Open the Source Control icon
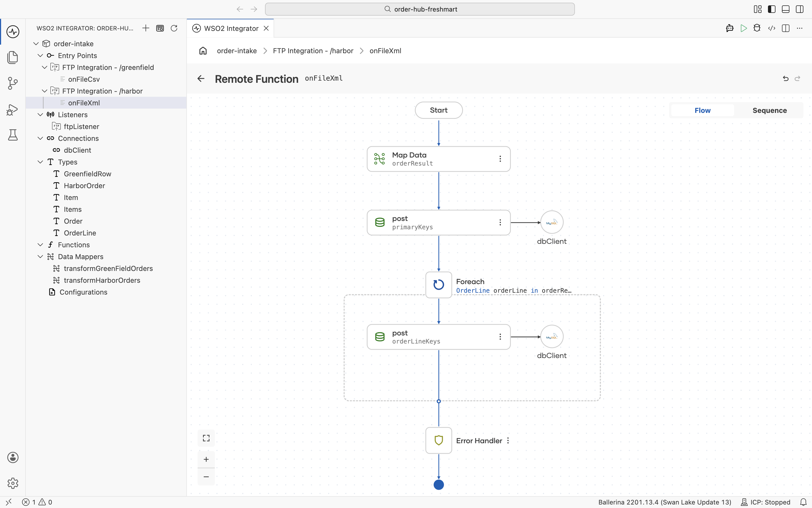 [x=13, y=83]
